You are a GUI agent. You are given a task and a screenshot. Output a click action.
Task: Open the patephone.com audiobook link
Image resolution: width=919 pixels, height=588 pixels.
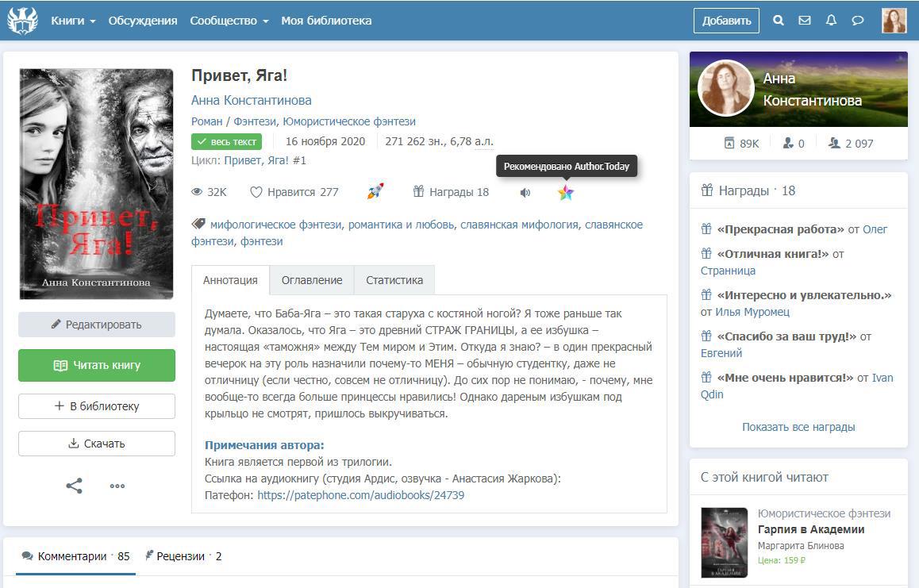coord(360,495)
